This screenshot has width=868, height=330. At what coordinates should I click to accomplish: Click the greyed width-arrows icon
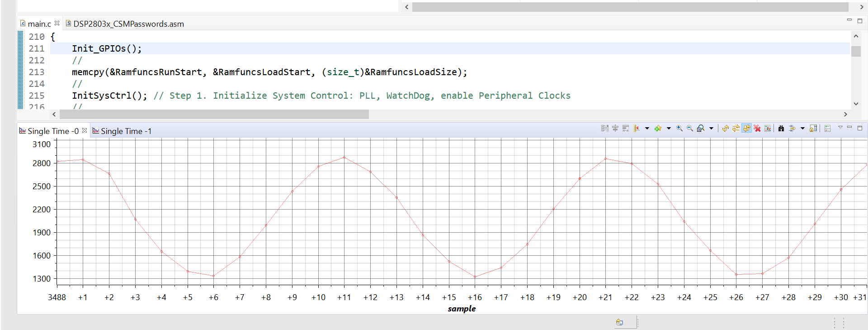pos(626,129)
